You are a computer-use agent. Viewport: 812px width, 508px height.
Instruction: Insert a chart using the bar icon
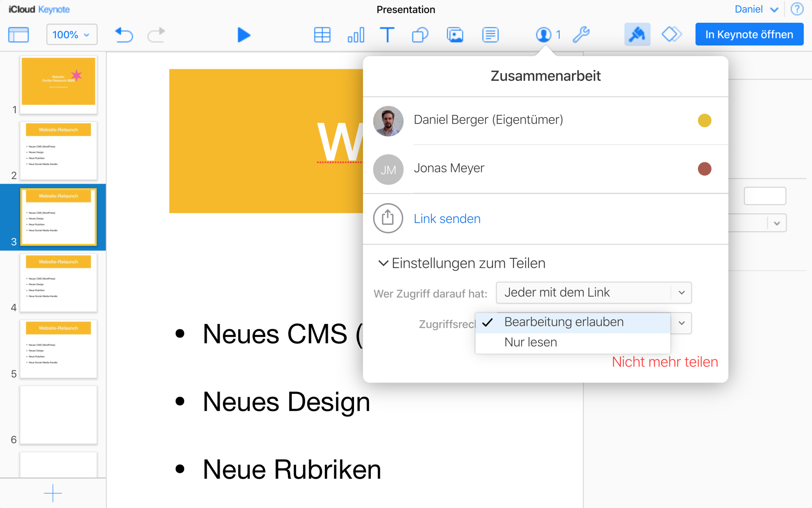[356, 35]
